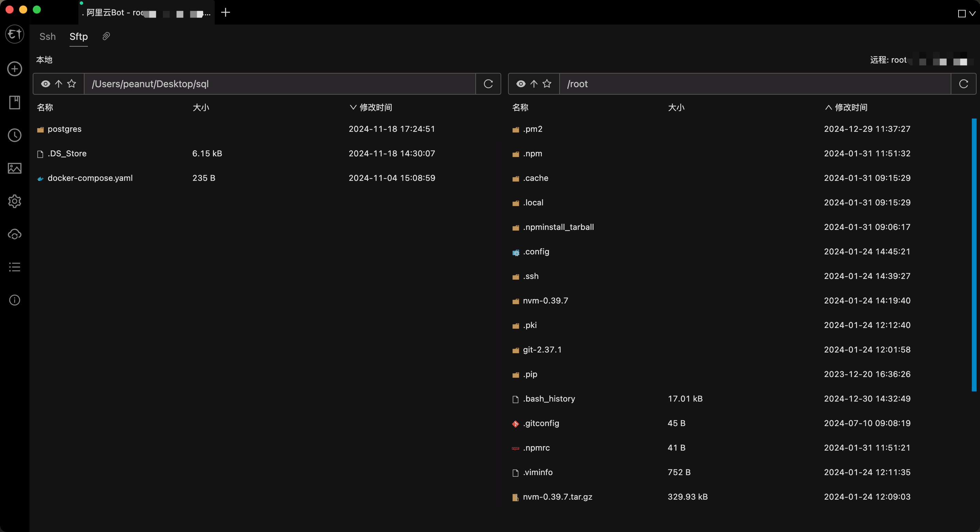Open the cloud sync icon in sidebar
The image size is (980, 532).
pyautogui.click(x=14, y=234)
